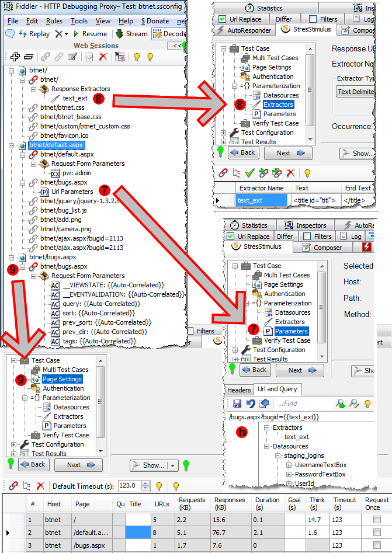Select the highlighted Extractors tree node

(x=279, y=105)
